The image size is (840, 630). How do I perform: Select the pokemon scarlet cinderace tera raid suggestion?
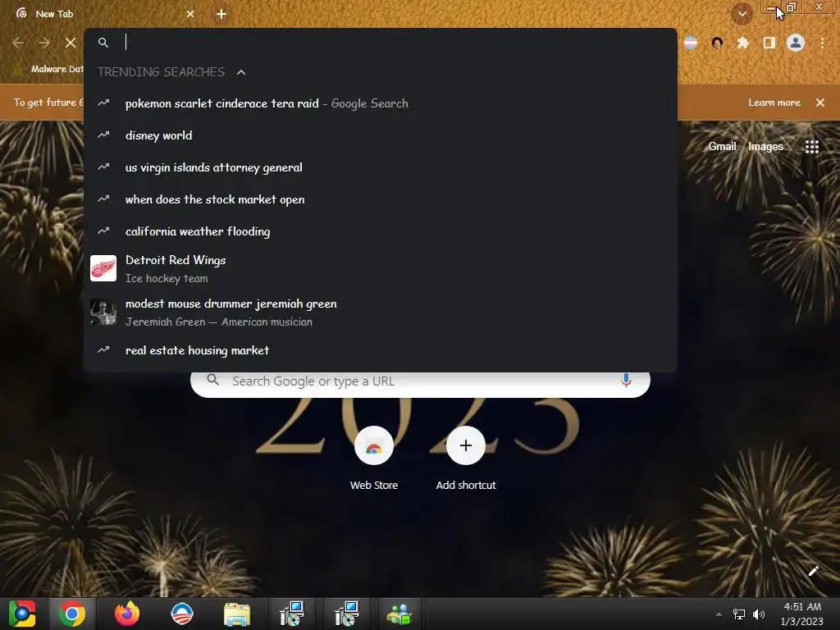tap(381, 103)
